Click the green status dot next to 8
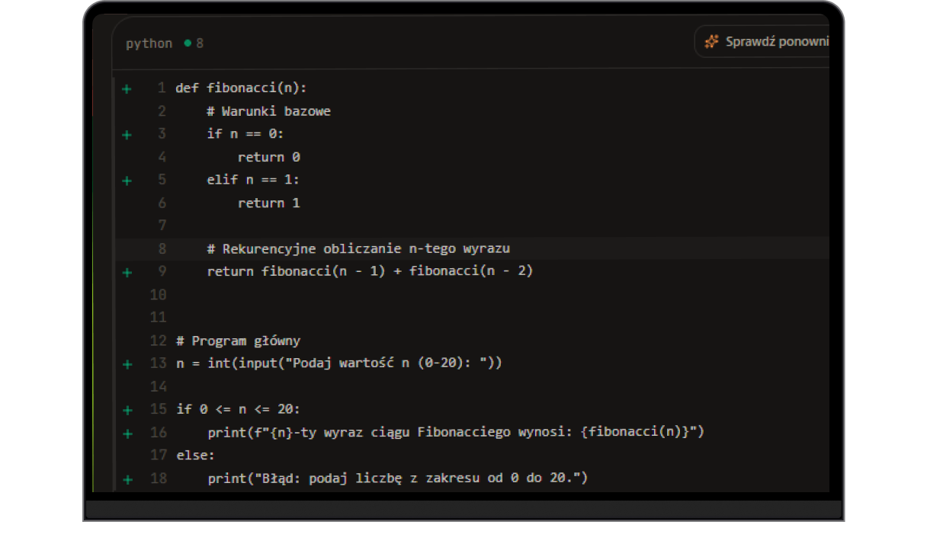 (x=188, y=43)
